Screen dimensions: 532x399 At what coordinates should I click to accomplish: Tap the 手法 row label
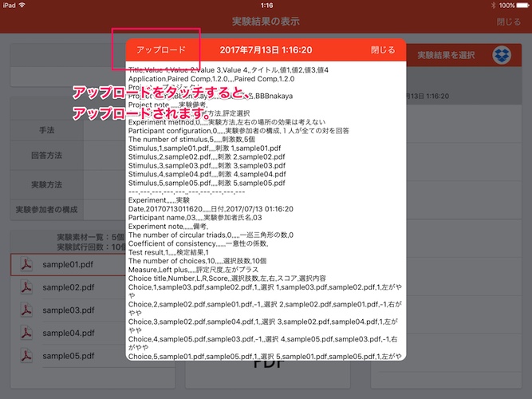click(46, 129)
